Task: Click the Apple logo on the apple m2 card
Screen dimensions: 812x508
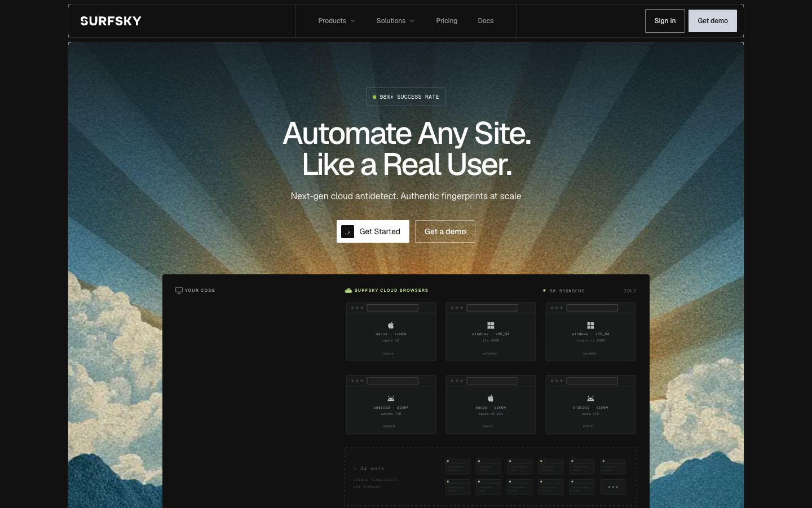Action: click(391, 325)
